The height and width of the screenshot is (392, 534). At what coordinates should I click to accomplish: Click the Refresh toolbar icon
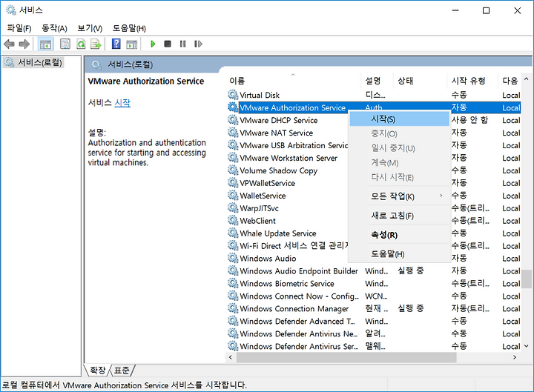[81, 44]
